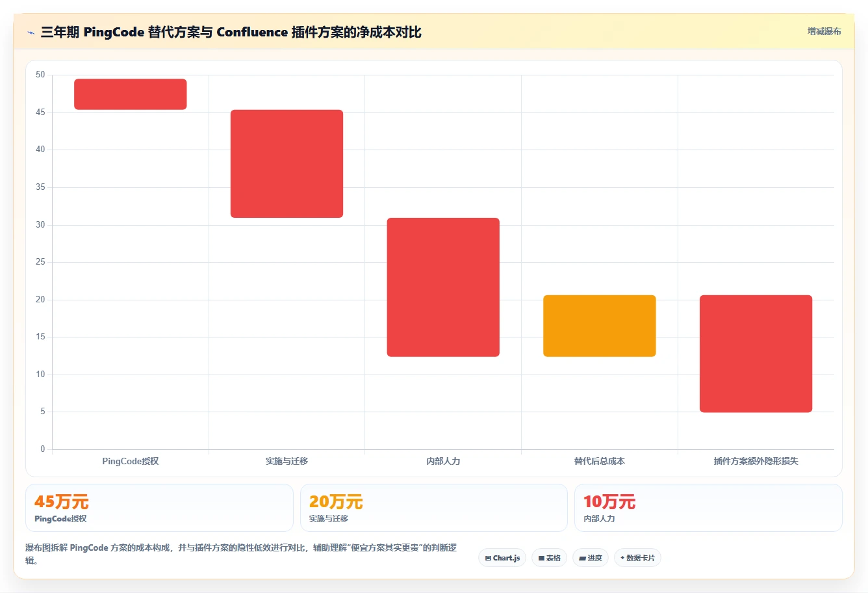
Task: Click the 数据卡片 tag chip
Action: click(x=637, y=558)
